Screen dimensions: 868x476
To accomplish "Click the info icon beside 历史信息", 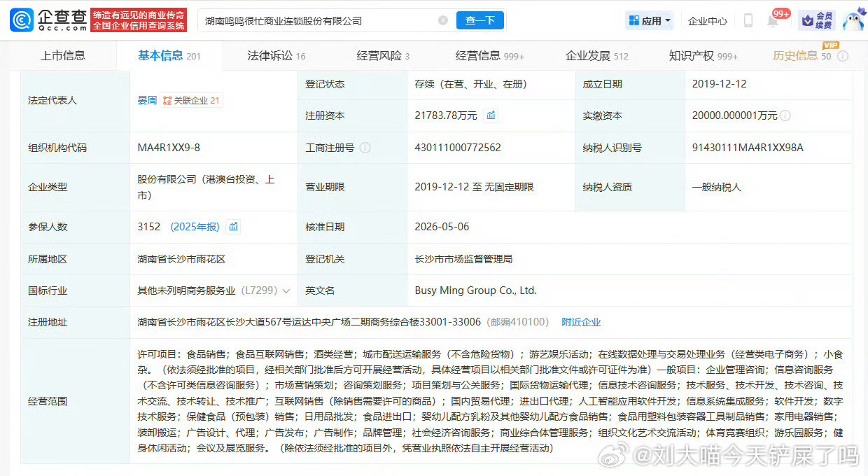I will [843, 56].
